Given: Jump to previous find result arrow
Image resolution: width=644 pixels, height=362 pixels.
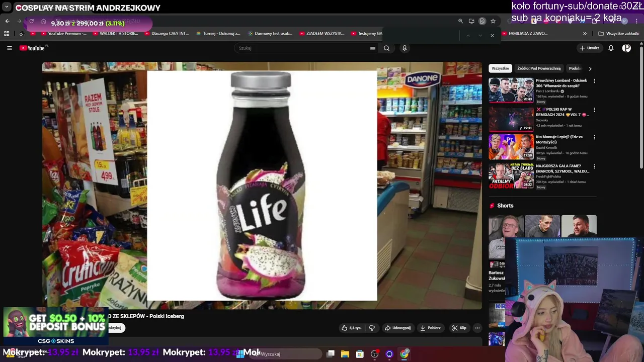Looking at the screenshot, I should click(x=468, y=36).
